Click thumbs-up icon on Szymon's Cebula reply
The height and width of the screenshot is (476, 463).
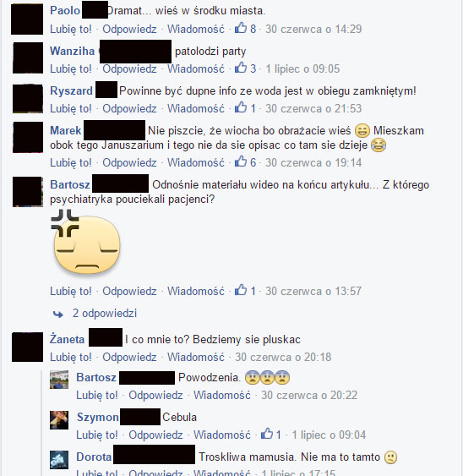pyautogui.click(x=267, y=434)
